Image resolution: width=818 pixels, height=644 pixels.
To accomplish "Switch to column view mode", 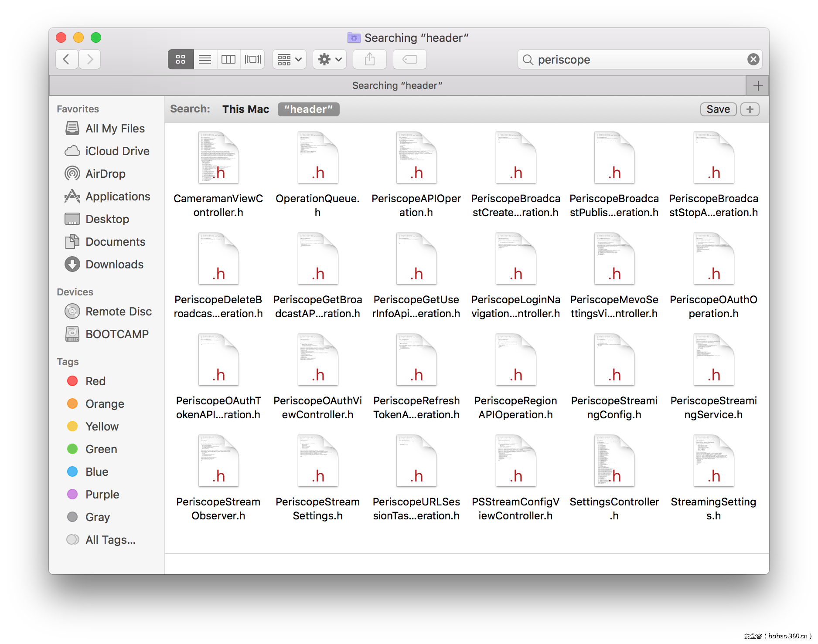I will 228,59.
